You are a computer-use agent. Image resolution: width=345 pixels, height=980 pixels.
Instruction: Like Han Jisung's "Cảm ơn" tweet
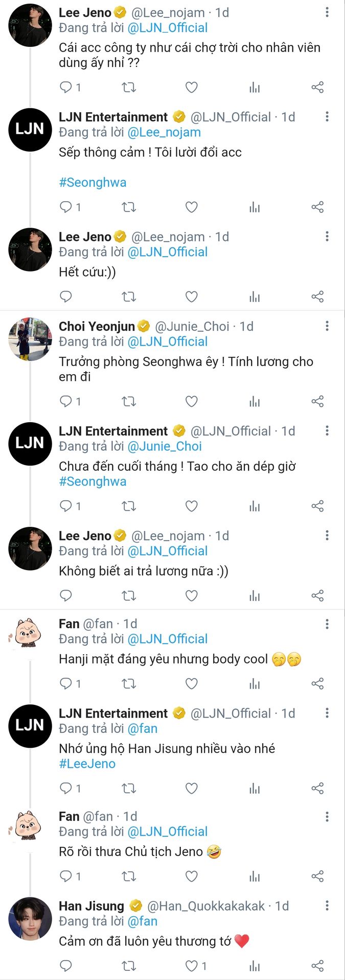click(191, 966)
